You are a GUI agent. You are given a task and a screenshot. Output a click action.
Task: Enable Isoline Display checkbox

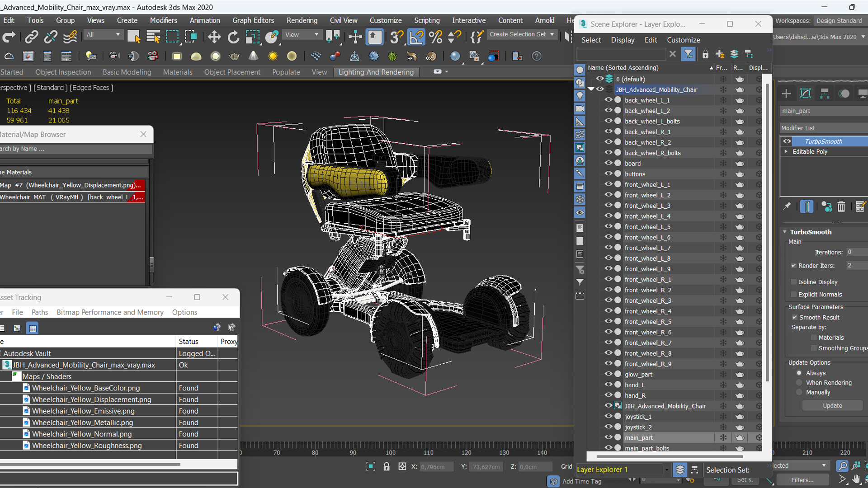tap(793, 282)
